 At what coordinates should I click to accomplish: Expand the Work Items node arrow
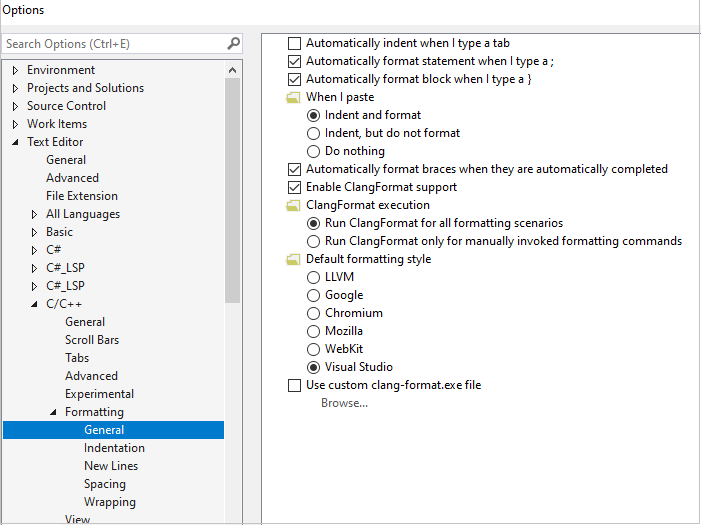pyautogui.click(x=15, y=124)
